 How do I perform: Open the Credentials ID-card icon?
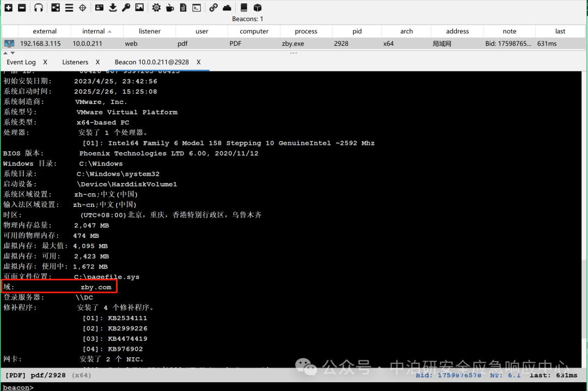[x=100, y=8]
